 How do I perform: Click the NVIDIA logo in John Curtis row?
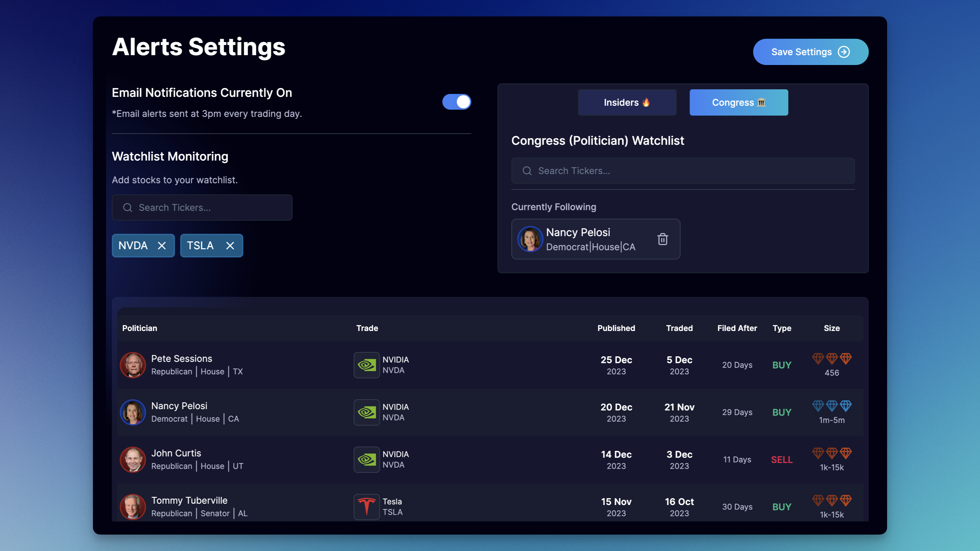(366, 459)
